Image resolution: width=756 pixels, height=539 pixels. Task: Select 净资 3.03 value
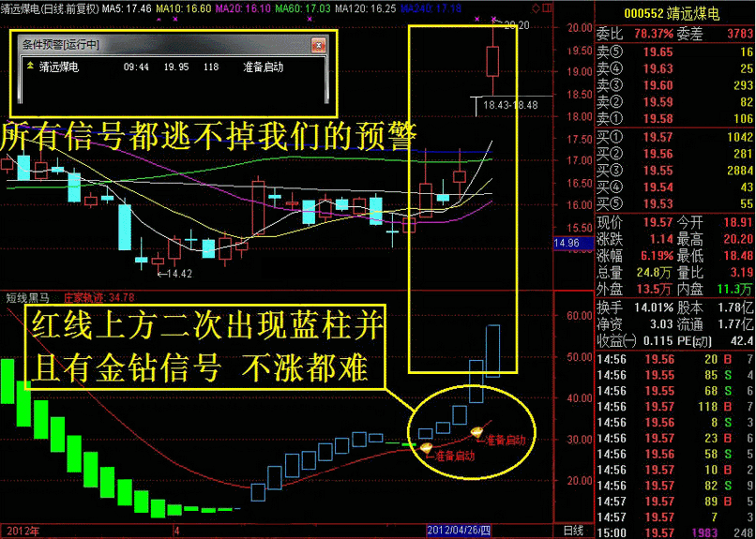[660, 324]
